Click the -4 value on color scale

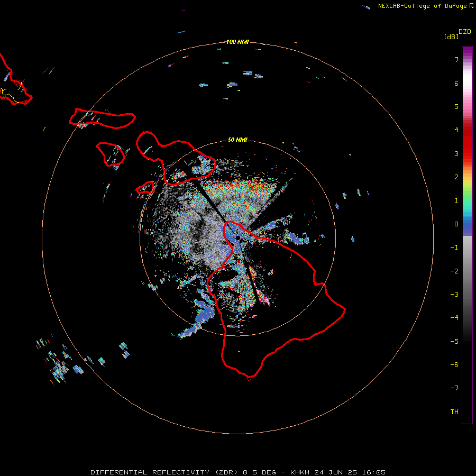(x=454, y=318)
